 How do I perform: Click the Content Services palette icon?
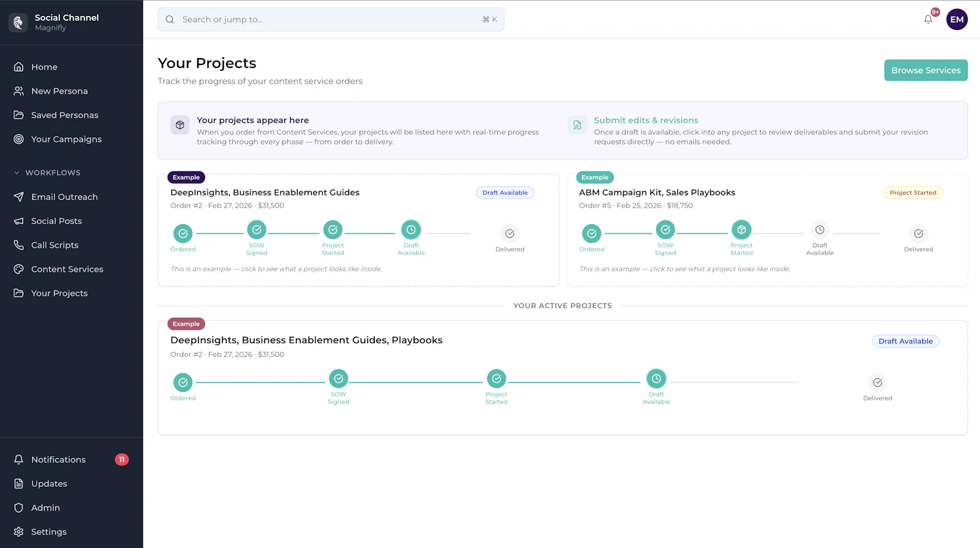19,269
